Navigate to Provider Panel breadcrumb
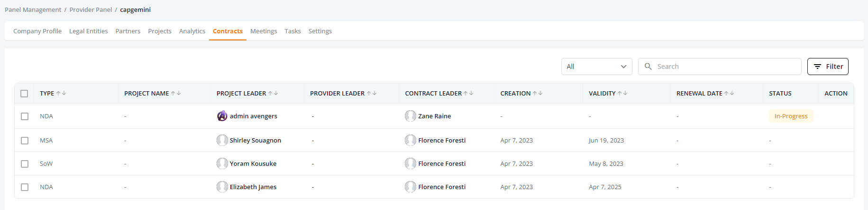Viewport: 868px width, 210px height. click(91, 10)
